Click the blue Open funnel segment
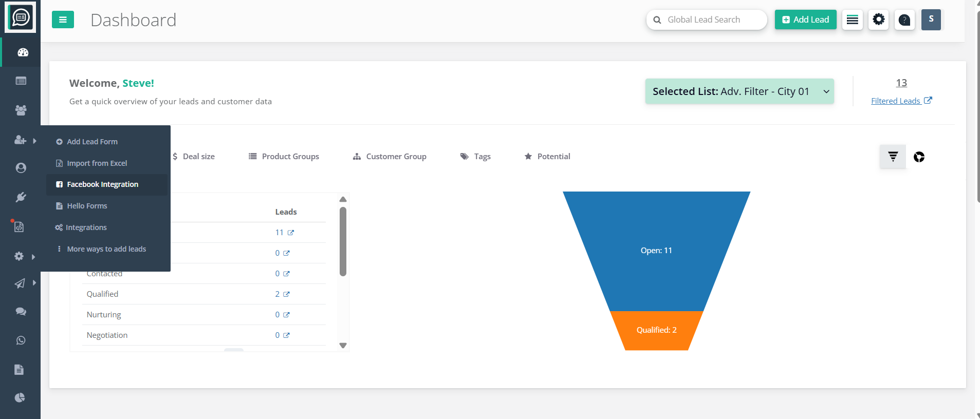The image size is (980, 419). click(656, 251)
